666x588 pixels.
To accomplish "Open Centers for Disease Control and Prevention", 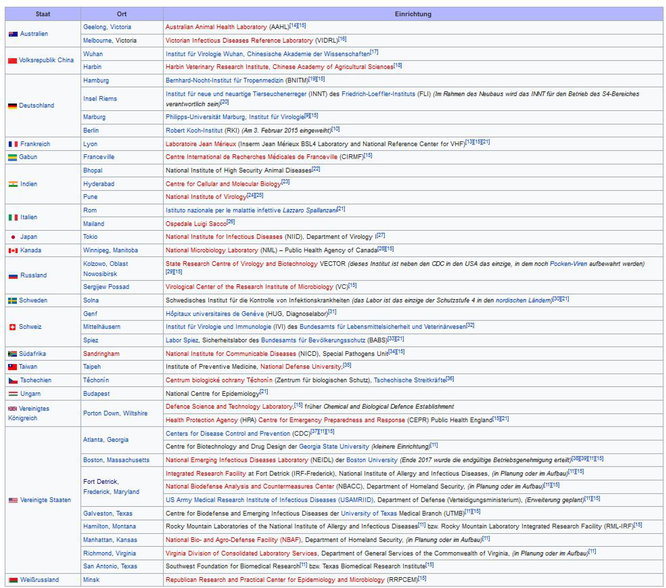I will [228, 434].
